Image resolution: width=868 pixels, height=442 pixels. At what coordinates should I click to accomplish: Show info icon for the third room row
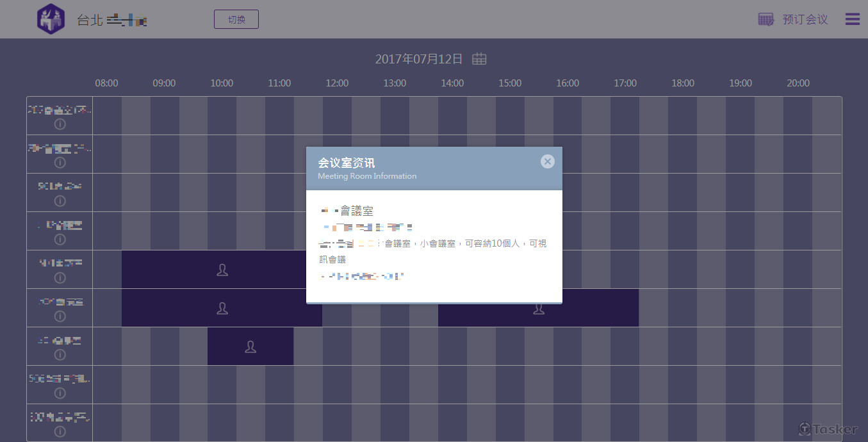60,201
